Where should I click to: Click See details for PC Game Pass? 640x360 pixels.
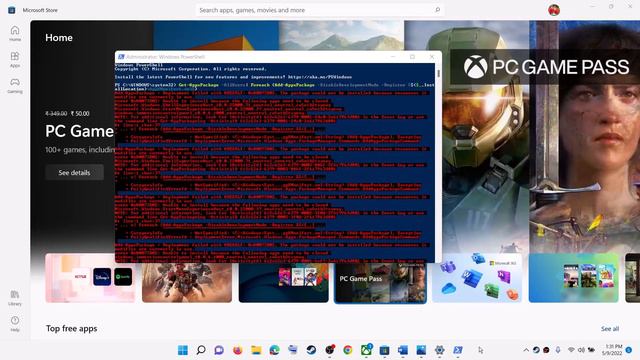74,173
